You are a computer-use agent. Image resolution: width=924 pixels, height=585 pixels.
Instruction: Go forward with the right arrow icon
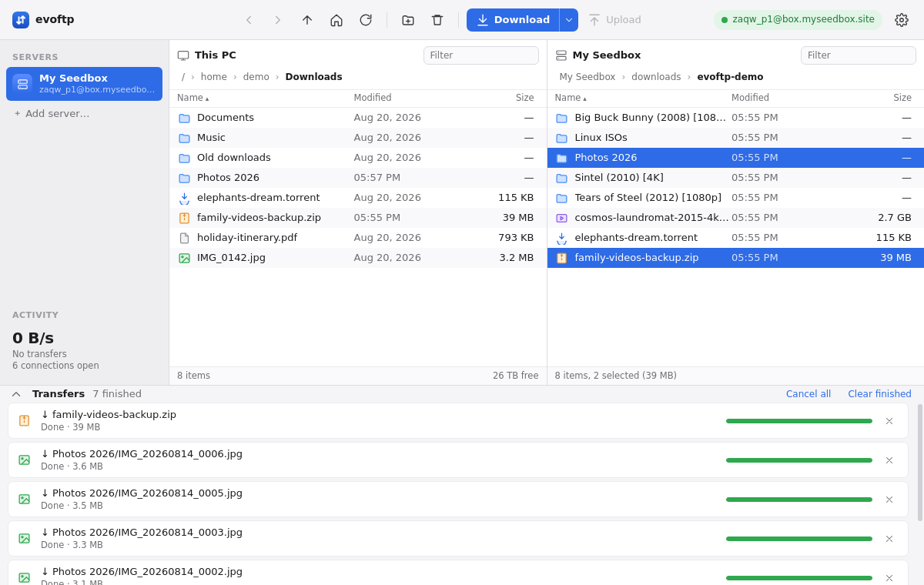pyautogui.click(x=278, y=20)
